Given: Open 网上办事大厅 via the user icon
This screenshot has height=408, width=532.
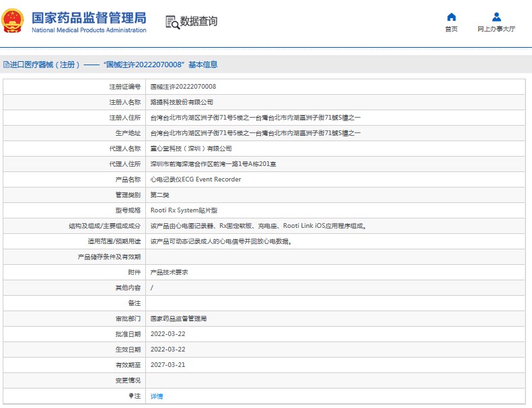Looking at the screenshot, I should [x=496, y=17].
